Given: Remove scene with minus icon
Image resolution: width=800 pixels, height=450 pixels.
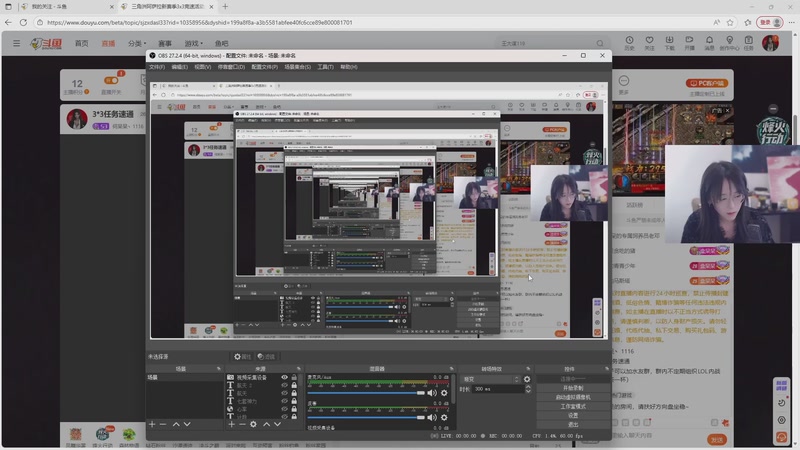Looking at the screenshot, I should 163,424.
